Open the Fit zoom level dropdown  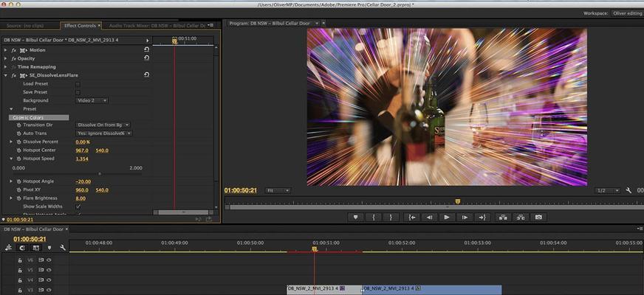point(278,190)
